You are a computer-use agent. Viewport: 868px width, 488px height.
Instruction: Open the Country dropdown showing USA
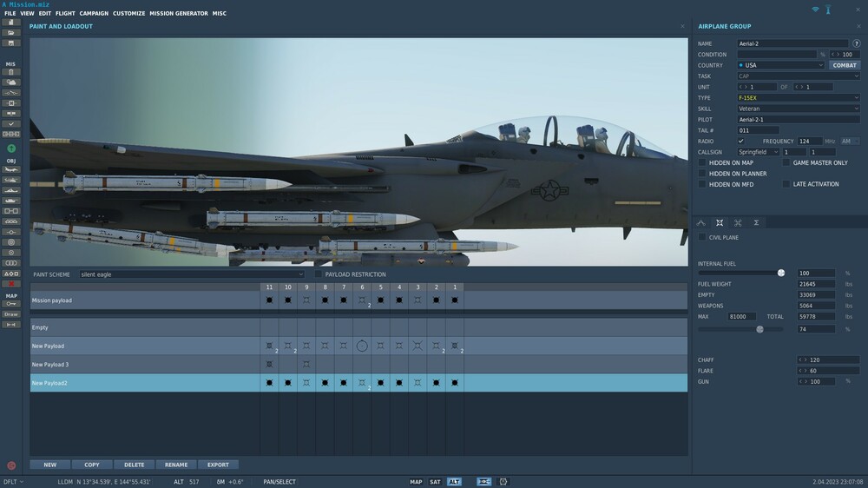pyautogui.click(x=781, y=65)
